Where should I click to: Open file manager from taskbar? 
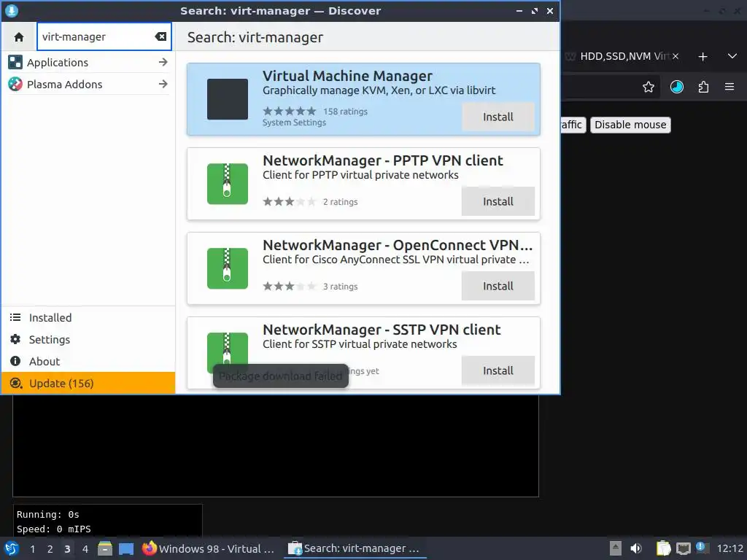105,548
